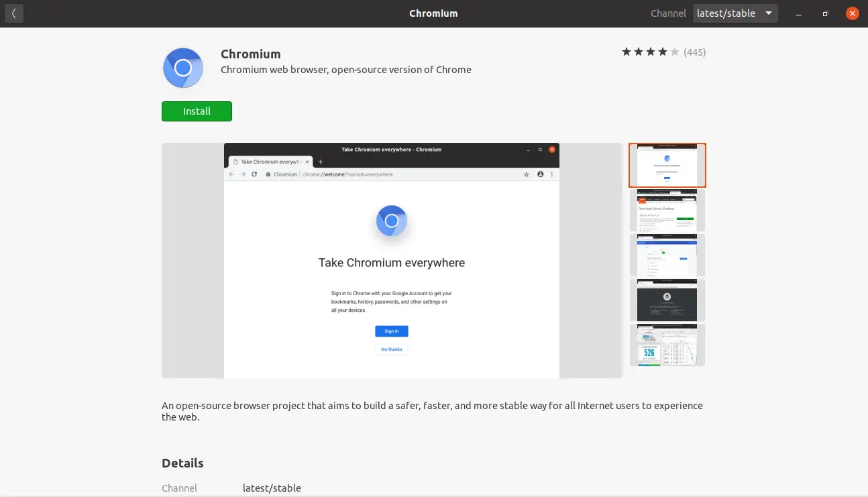Click the latest/stable value in Details
Image resolution: width=868 pixels, height=497 pixels.
click(272, 488)
